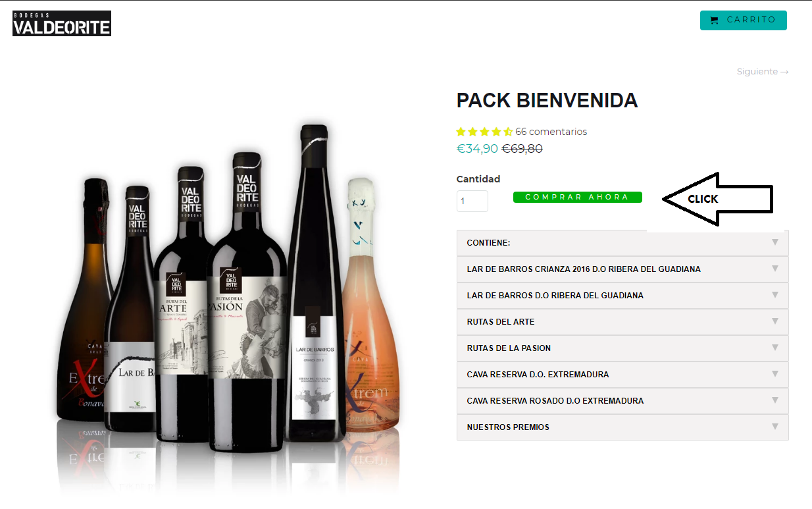Image resolution: width=812 pixels, height=509 pixels.
Task: Expand the Rutas de la Pasion section
Action: [622, 348]
